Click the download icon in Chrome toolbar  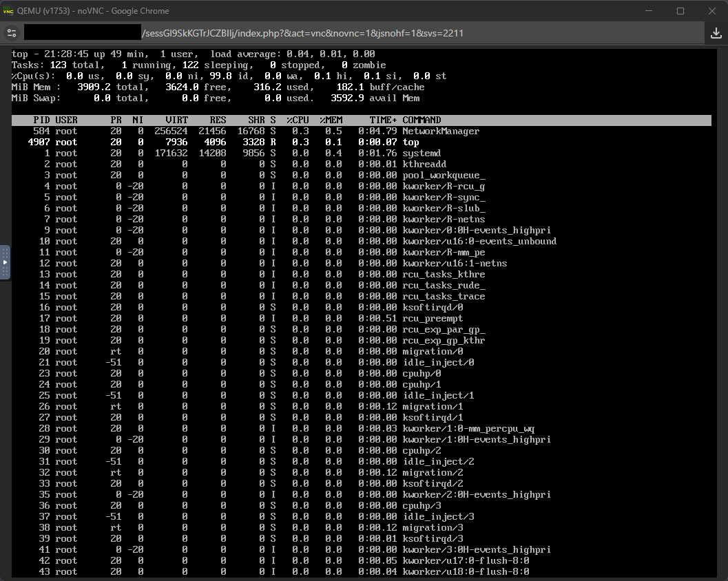(x=716, y=33)
